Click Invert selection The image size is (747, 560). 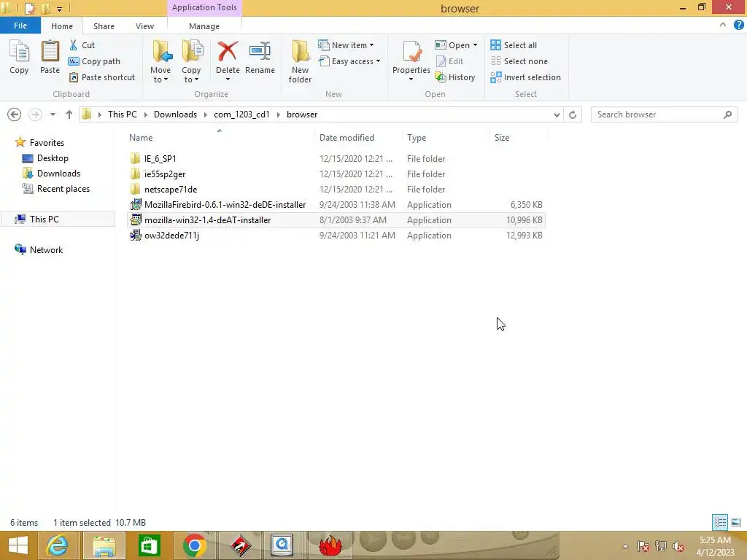tap(525, 77)
